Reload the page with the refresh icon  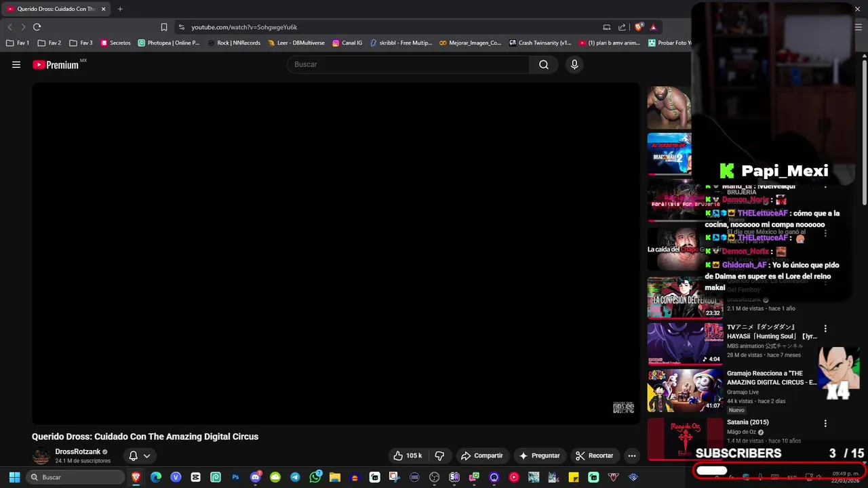click(37, 27)
